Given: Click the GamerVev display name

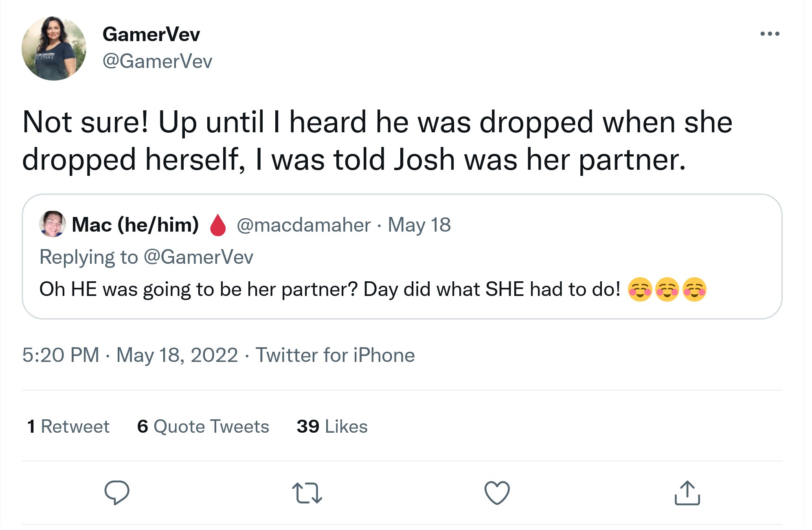Looking at the screenshot, I should coord(151,34).
